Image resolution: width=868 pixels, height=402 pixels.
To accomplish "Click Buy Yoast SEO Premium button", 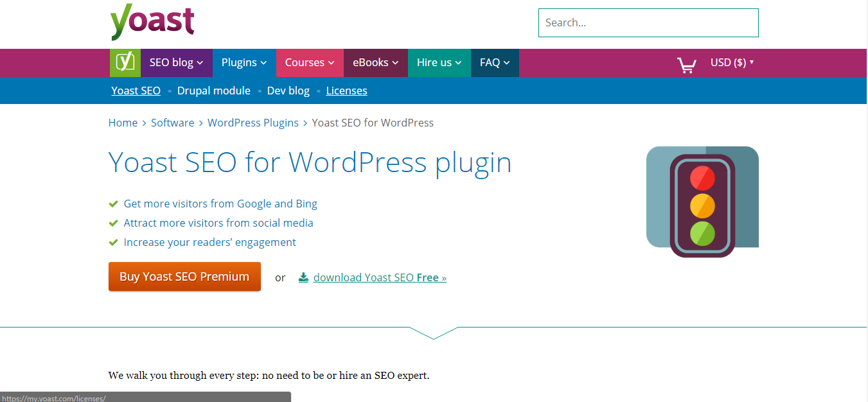I will click(184, 277).
